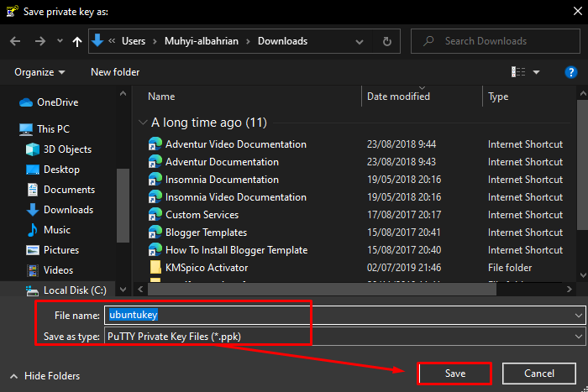
Task: Click the Back navigation arrow
Action: (14, 40)
